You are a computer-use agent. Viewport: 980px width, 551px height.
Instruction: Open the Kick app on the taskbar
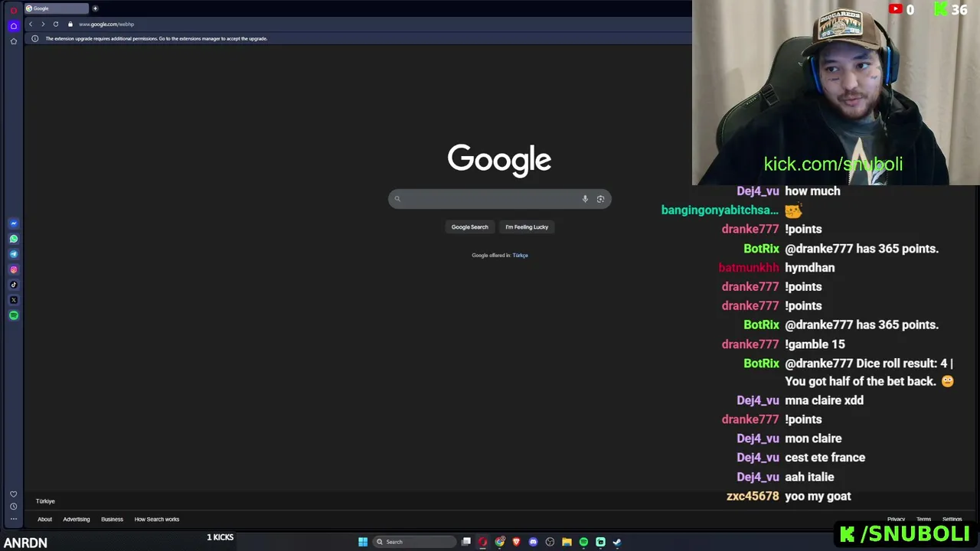pyautogui.click(x=600, y=542)
